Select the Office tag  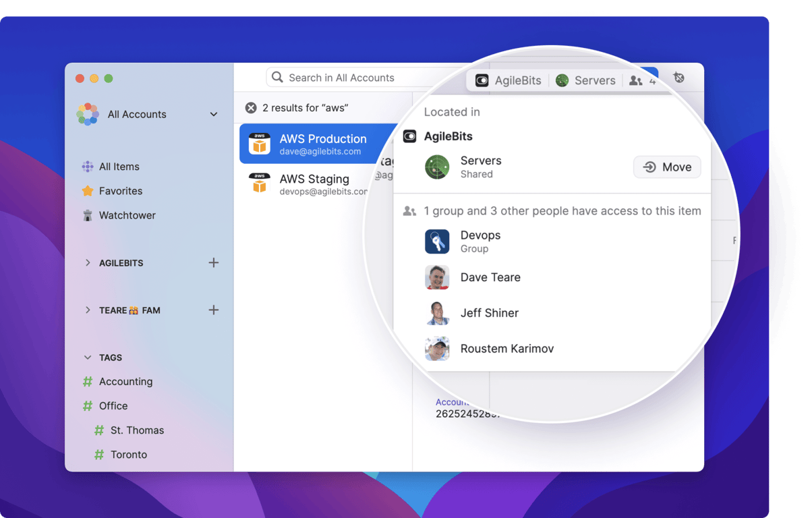click(x=113, y=406)
